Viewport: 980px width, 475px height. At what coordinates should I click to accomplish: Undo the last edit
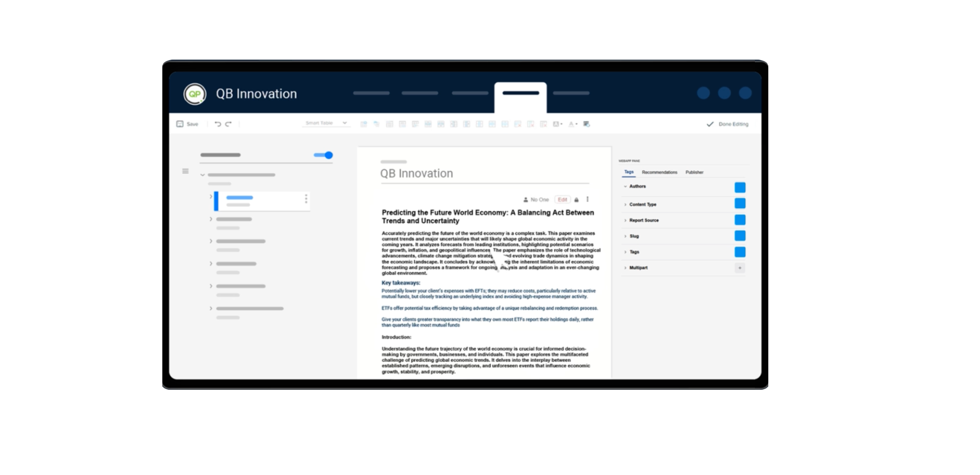coord(217,124)
